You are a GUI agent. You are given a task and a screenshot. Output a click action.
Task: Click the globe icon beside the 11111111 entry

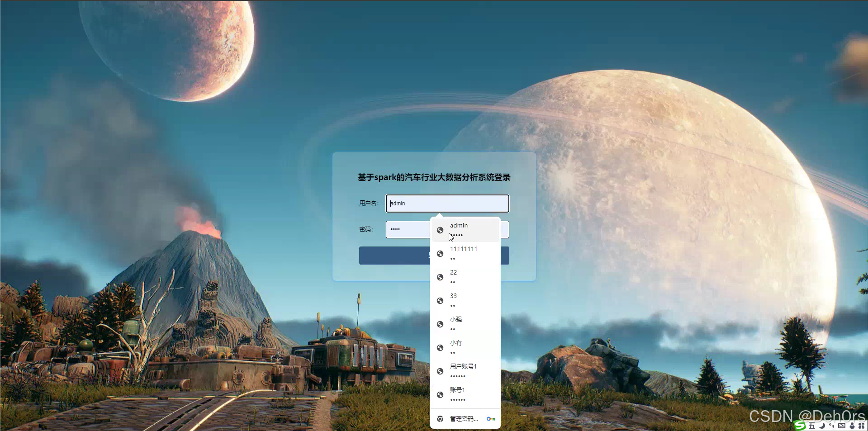tap(440, 254)
